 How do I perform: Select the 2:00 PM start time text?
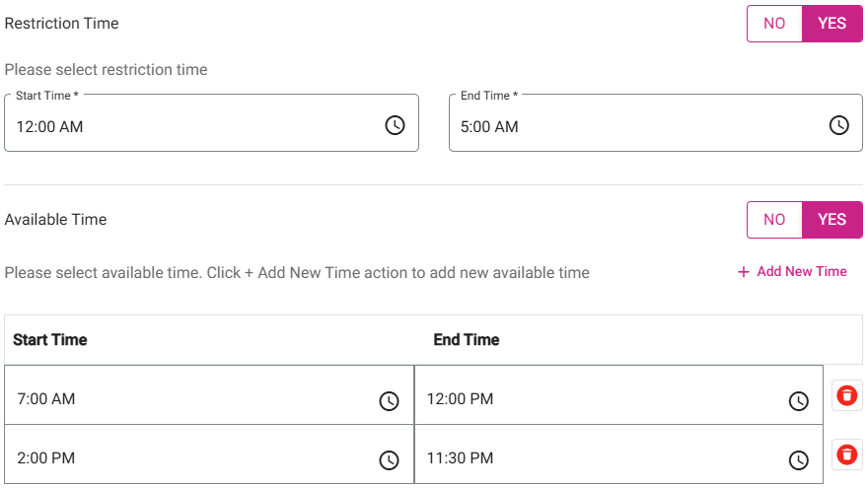[x=46, y=458]
